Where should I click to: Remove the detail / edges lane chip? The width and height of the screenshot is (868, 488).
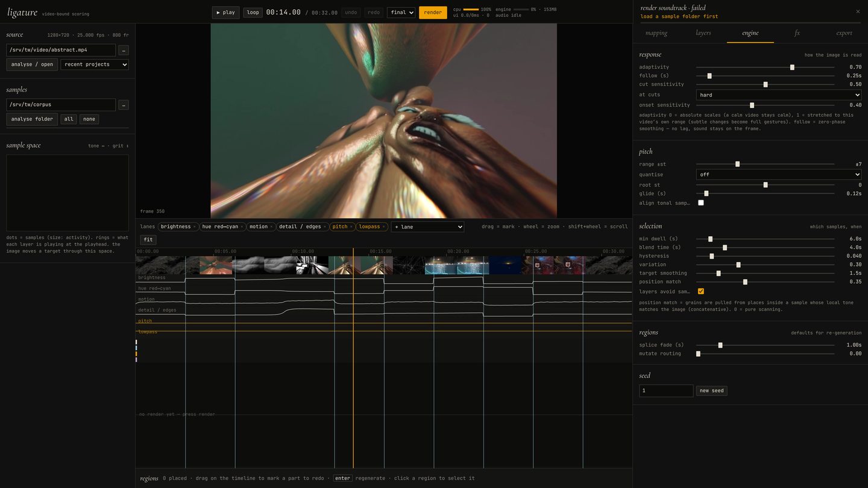pyautogui.click(x=325, y=227)
